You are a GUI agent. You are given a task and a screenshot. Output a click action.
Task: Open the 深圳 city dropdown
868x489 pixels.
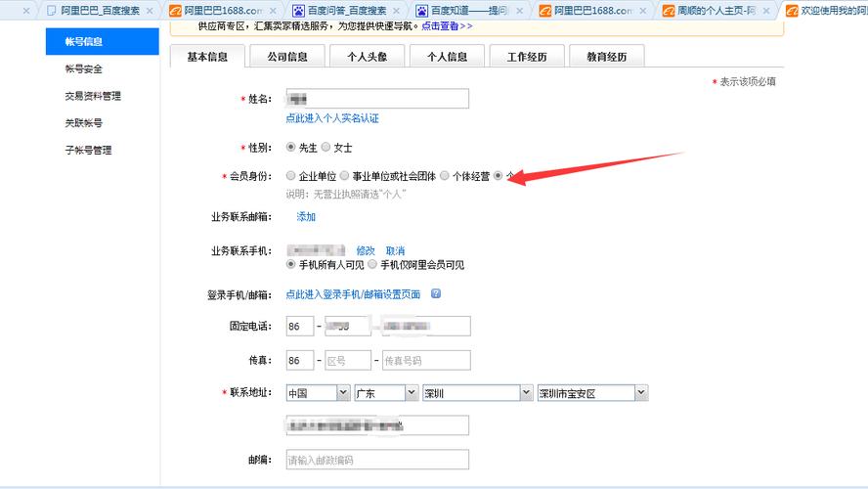tap(478, 393)
